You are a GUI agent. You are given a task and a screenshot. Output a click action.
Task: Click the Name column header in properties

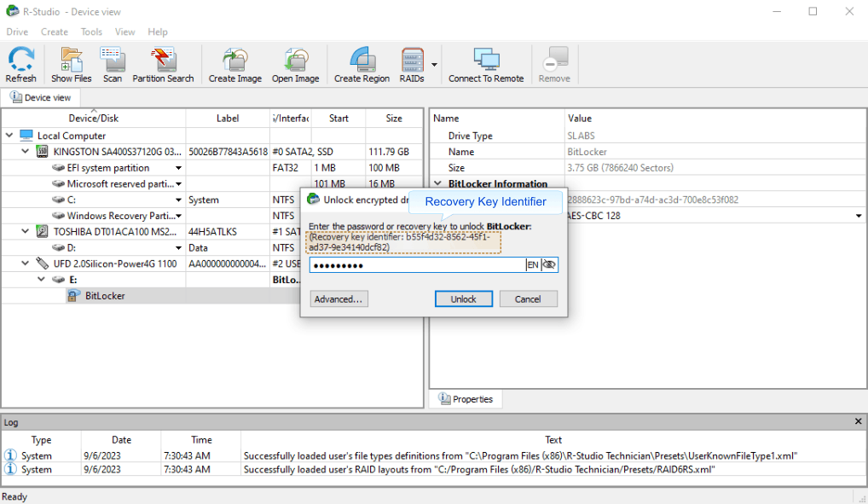click(x=496, y=118)
